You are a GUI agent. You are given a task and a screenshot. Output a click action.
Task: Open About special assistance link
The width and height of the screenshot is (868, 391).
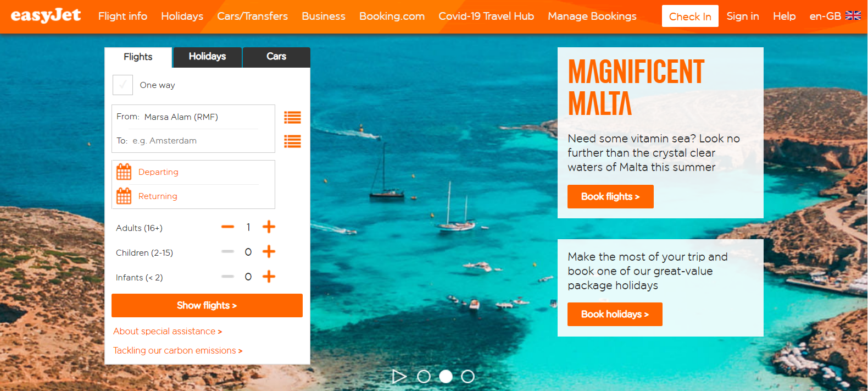pos(168,331)
